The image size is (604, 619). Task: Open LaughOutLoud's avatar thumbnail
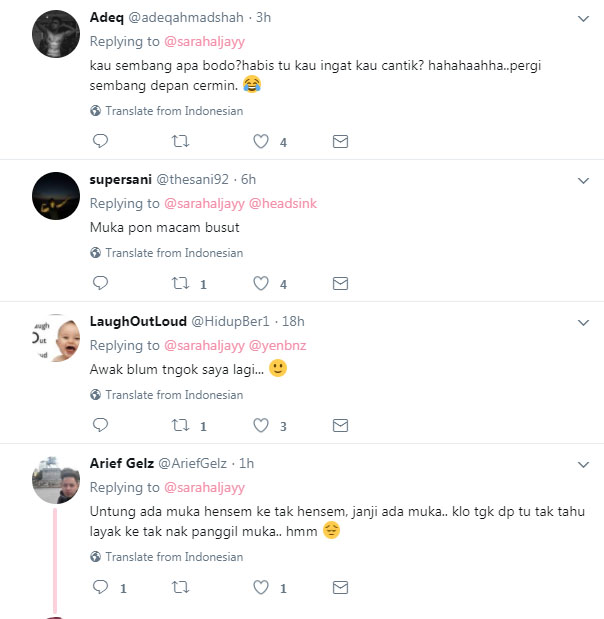click(x=56, y=341)
